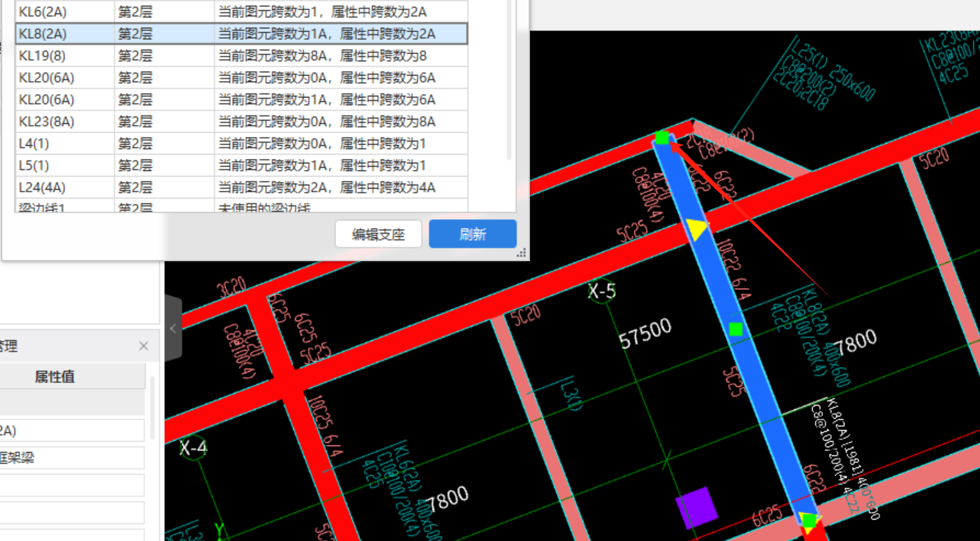The height and width of the screenshot is (541, 980).
Task: Click the 7800 dimension near KL6(2A) label
Action: (x=448, y=499)
